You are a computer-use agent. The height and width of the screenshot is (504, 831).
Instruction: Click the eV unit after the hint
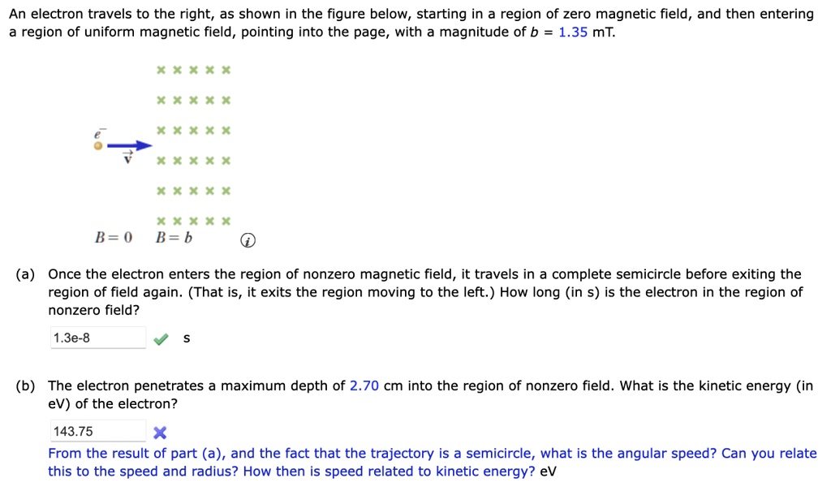[x=548, y=472]
